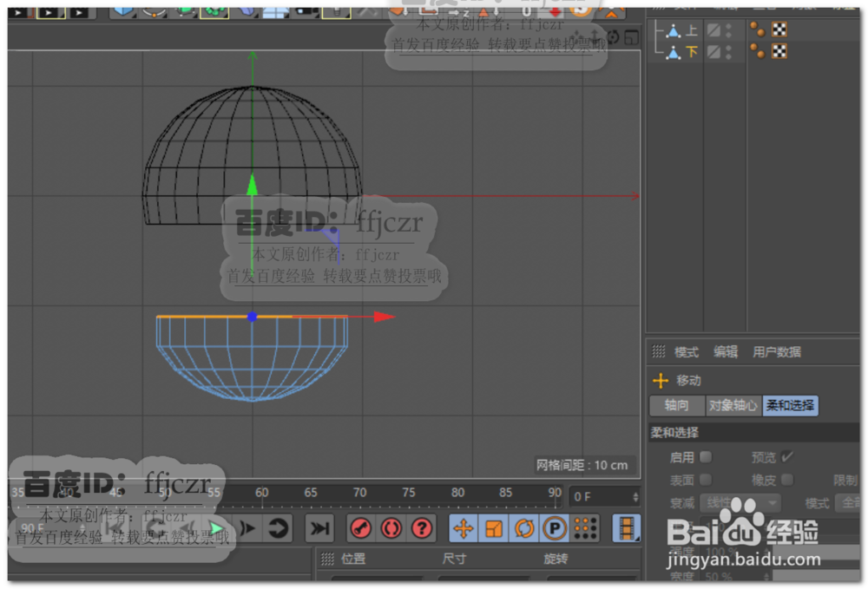
Task: Toggle the 表面 checkbox
Action: click(x=706, y=480)
